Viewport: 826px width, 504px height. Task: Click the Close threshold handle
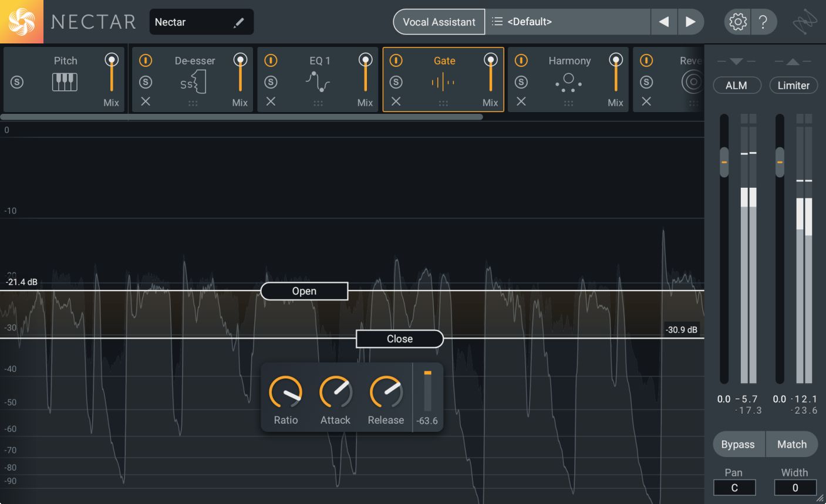tap(400, 339)
